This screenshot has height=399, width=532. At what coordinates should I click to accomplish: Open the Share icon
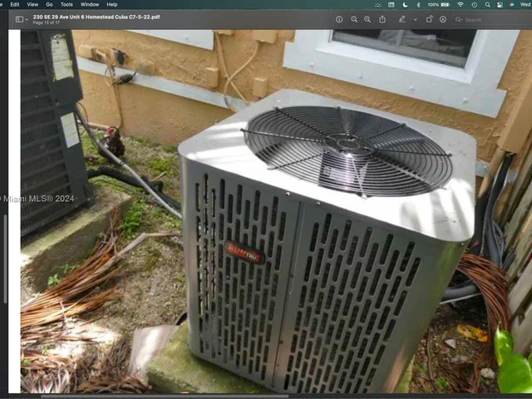(382, 19)
